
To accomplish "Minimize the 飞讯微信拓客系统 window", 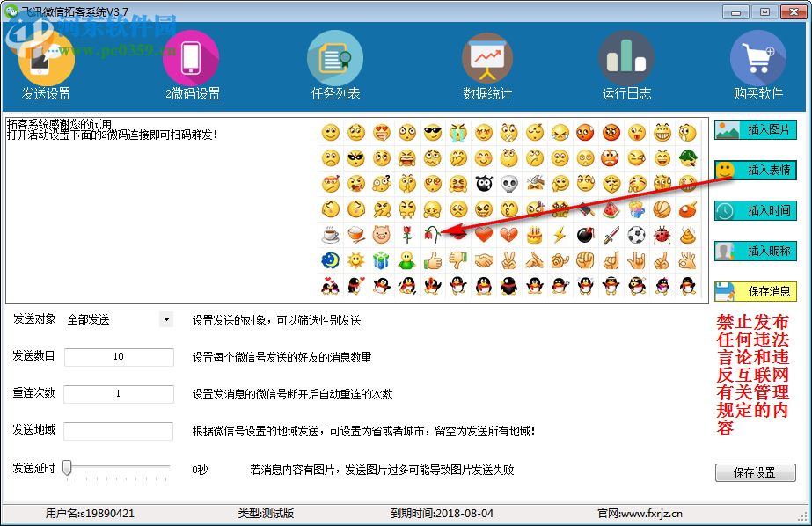I will (x=735, y=12).
